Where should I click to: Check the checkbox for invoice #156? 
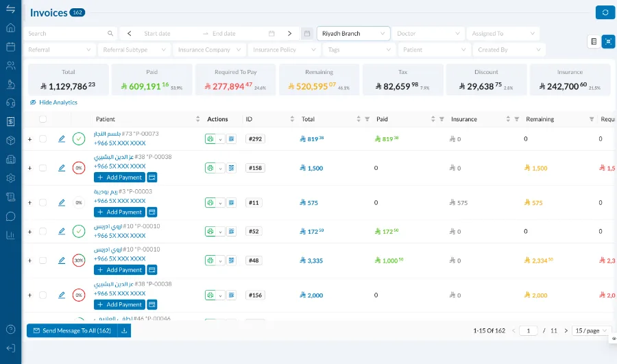(x=43, y=295)
